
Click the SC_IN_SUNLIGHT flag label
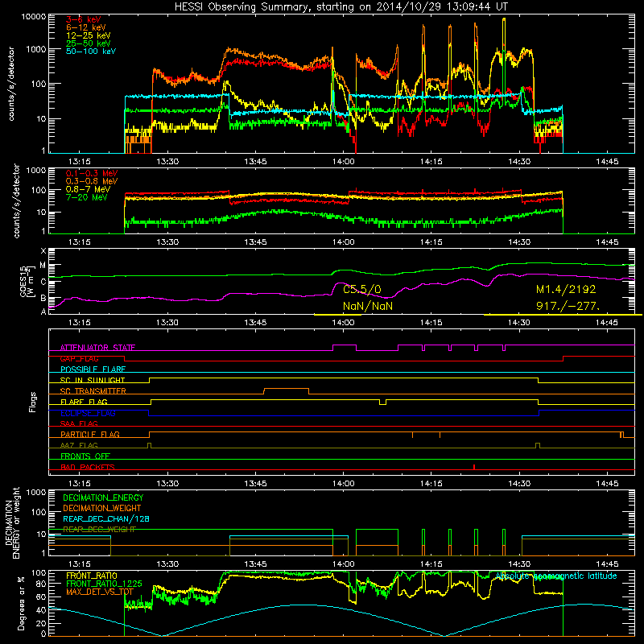click(93, 380)
